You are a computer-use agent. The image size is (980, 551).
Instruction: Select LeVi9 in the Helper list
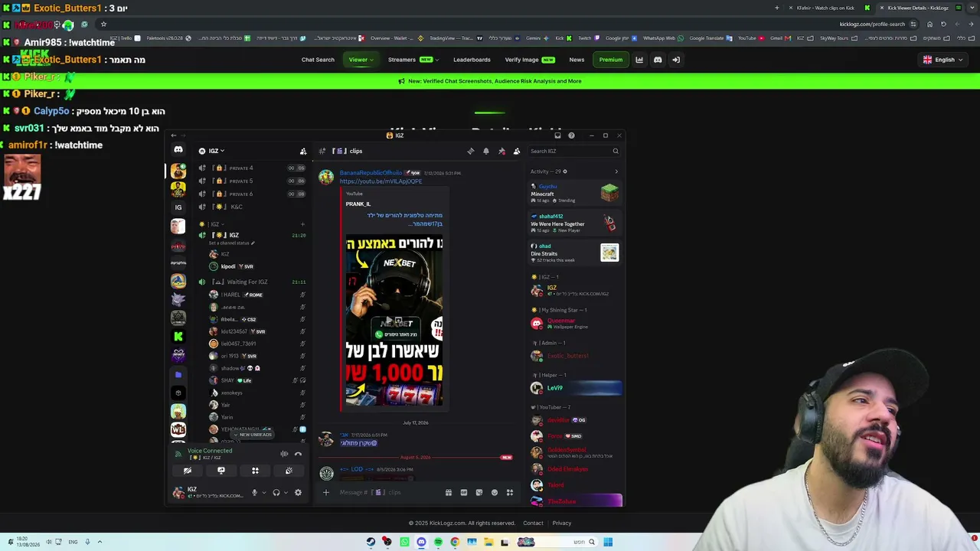tap(574, 388)
